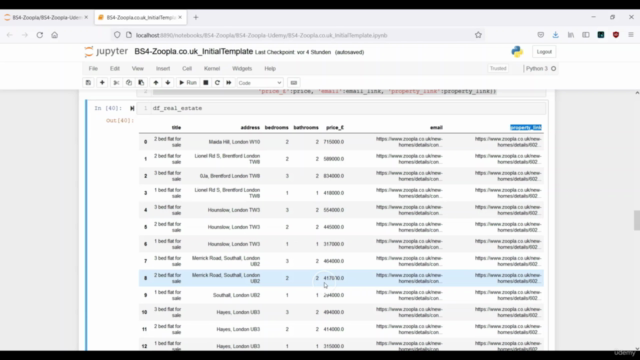The width and height of the screenshot is (640, 360).
Task: Open the red shield extension icon
Action: click(x=616, y=35)
